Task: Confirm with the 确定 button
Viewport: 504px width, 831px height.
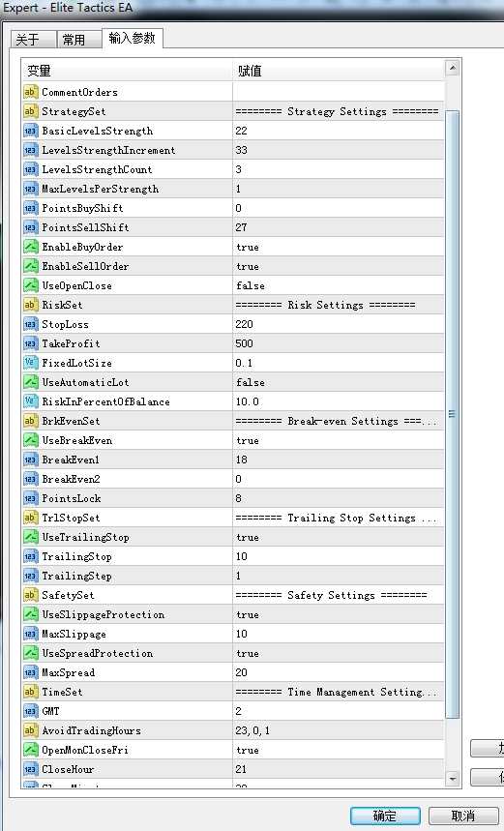Action: [x=385, y=816]
